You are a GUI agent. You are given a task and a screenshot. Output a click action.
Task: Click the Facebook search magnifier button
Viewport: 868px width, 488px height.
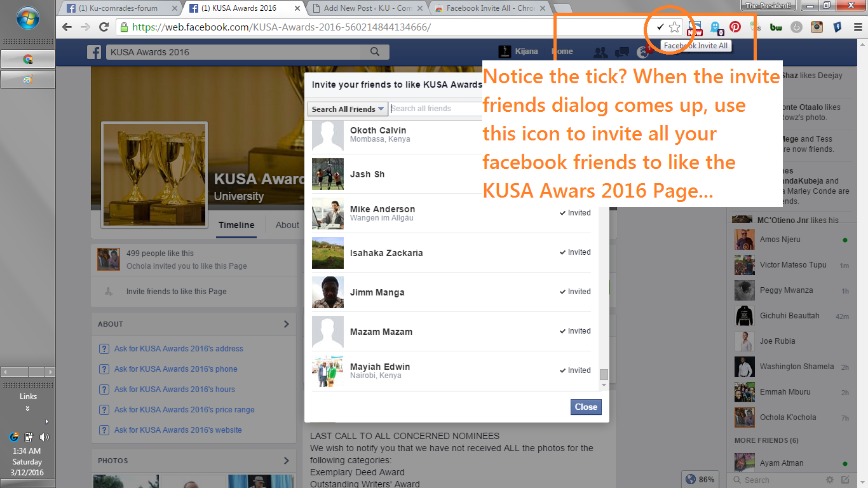(375, 52)
